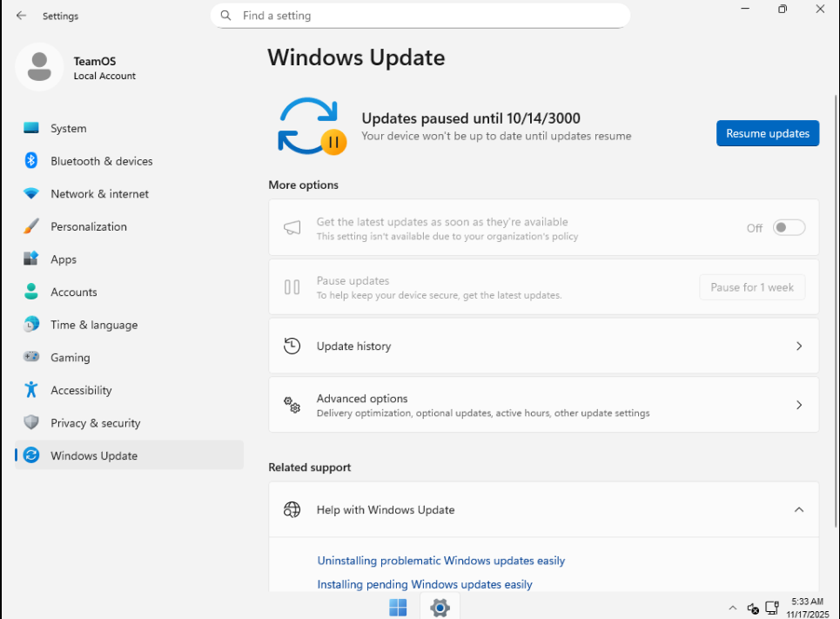Click the Advanced options gears icon
Screen dimensions: 840x619
coord(292,405)
